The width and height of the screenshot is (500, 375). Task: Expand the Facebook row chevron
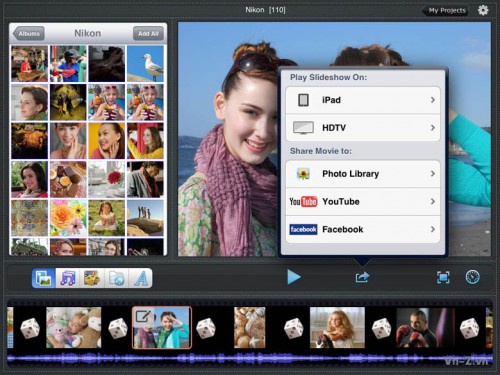click(x=433, y=229)
